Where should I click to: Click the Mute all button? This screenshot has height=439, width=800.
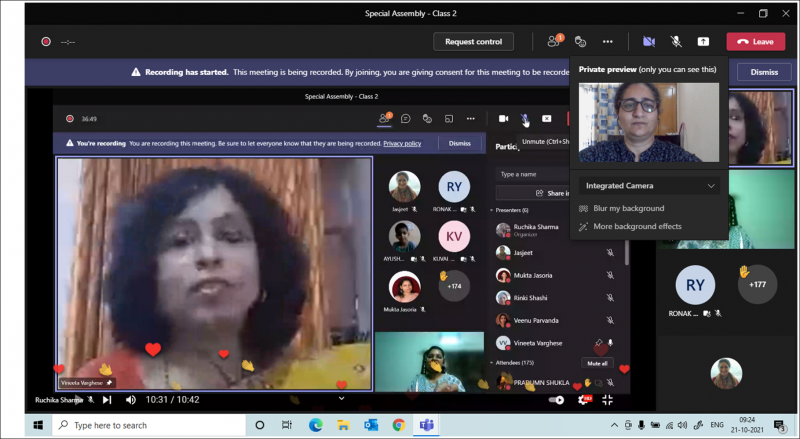[x=597, y=363]
